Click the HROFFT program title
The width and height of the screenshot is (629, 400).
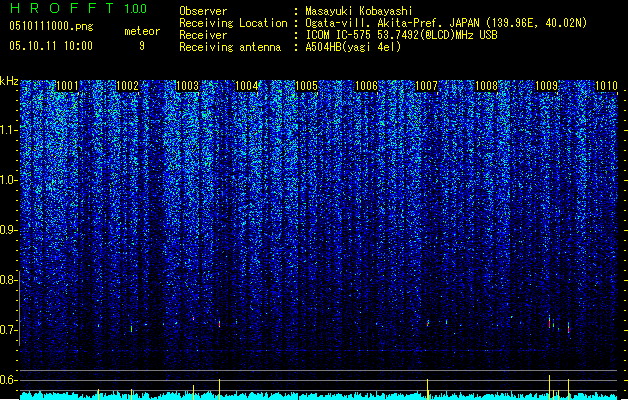pos(62,8)
